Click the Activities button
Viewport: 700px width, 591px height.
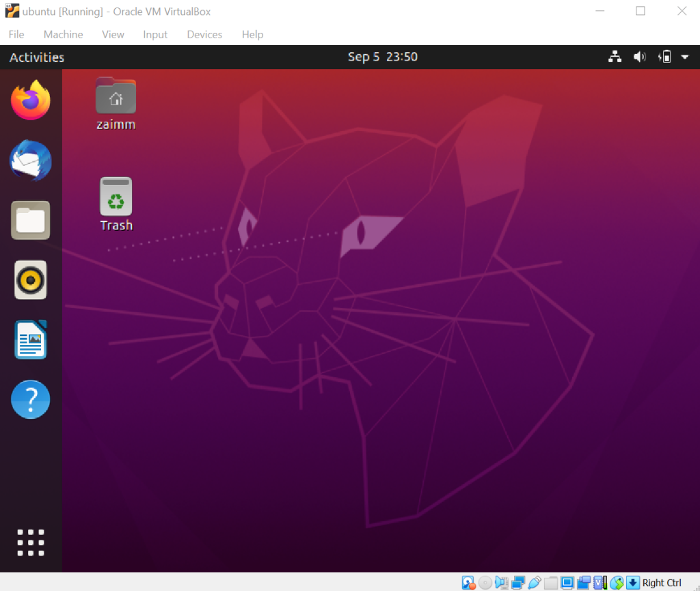click(x=37, y=57)
